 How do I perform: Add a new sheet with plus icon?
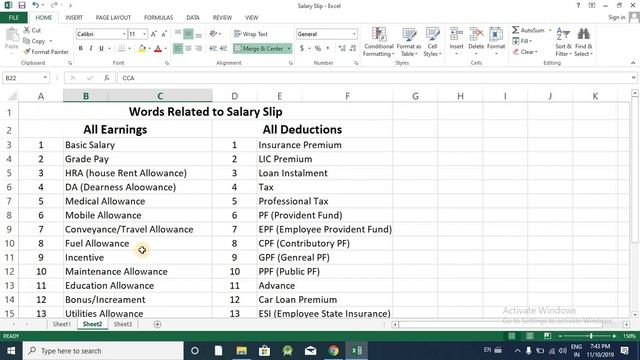tap(157, 324)
